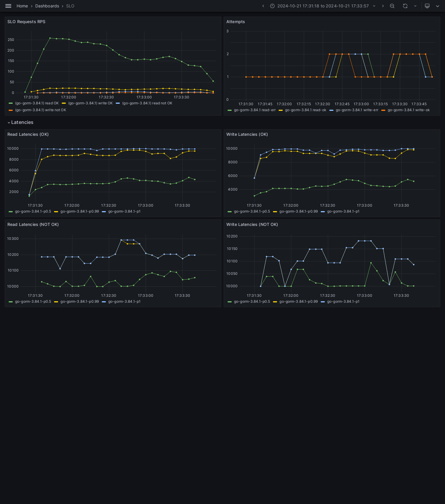Open the time range picker

click(323, 6)
